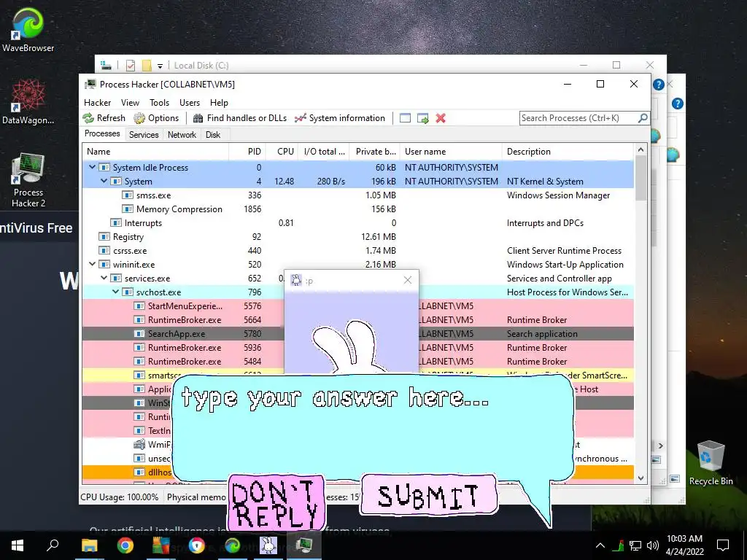
Task: Close the bunny ':p' popup window
Action: 407,280
